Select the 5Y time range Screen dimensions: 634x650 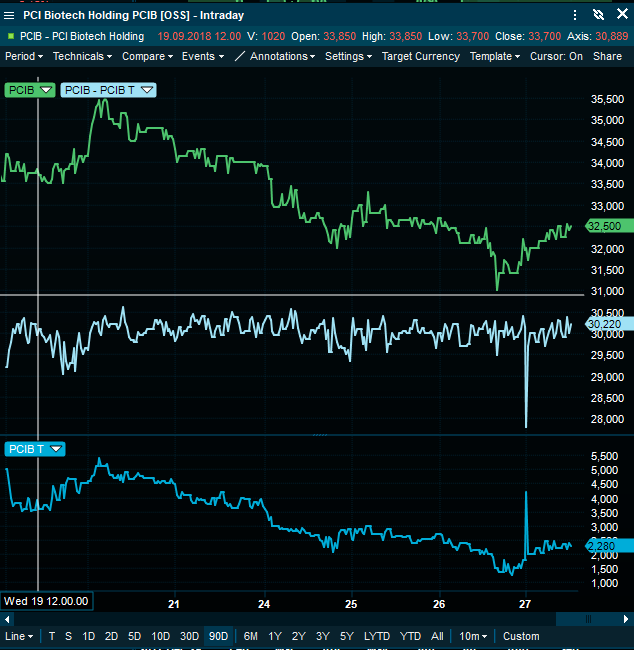click(347, 636)
